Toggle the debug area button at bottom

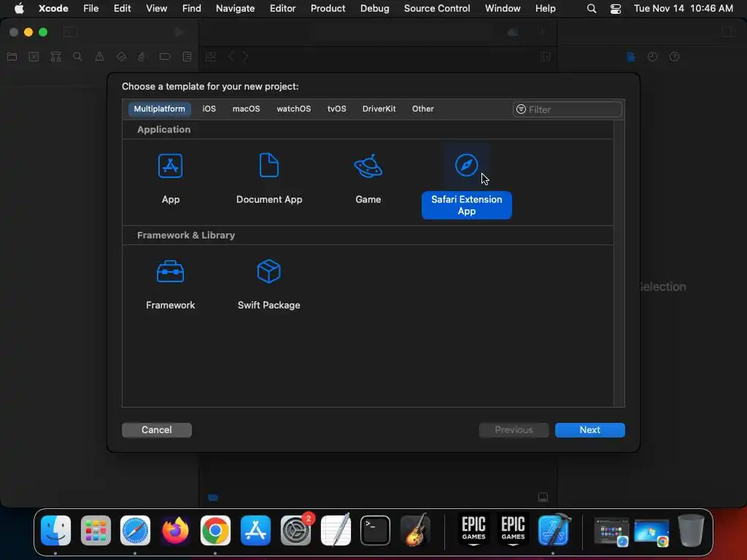pyautogui.click(x=543, y=497)
